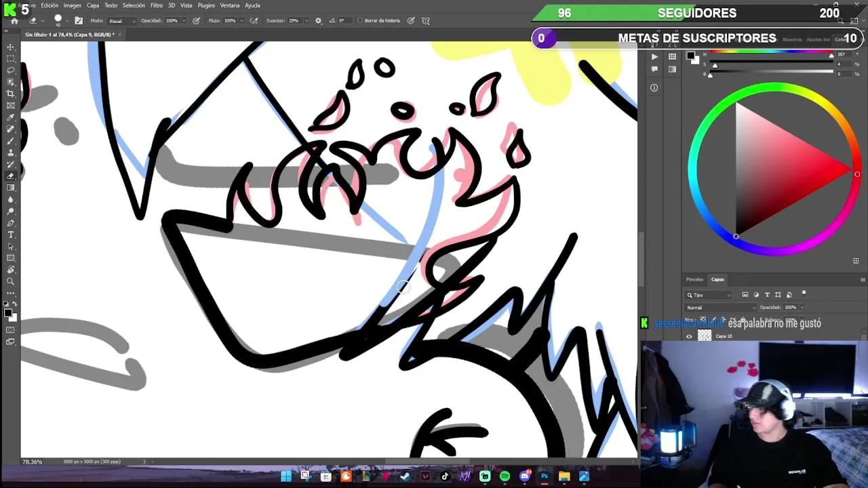This screenshot has height=488, width=868.
Task: Open smoothing options gear icon
Action: (x=318, y=21)
